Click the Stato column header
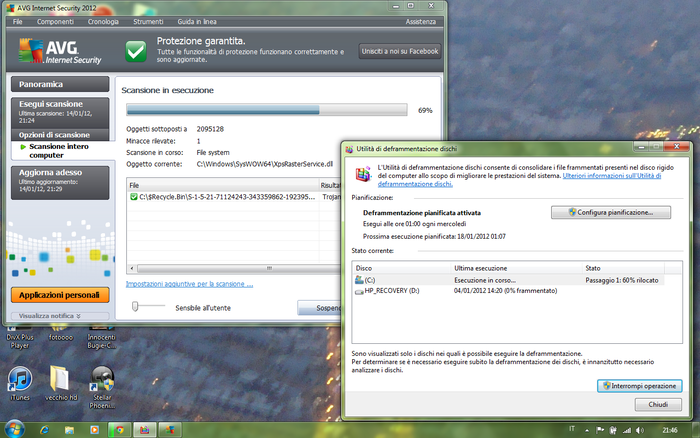The width and height of the screenshot is (700, 438). pos(623,268)
